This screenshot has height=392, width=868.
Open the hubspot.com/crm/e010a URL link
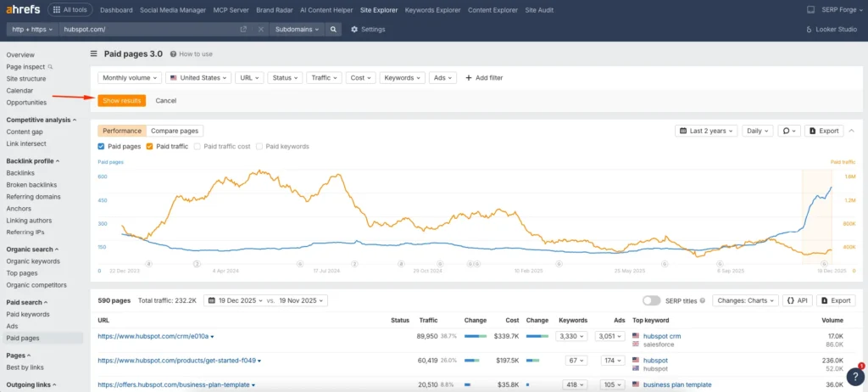point(153,336)
